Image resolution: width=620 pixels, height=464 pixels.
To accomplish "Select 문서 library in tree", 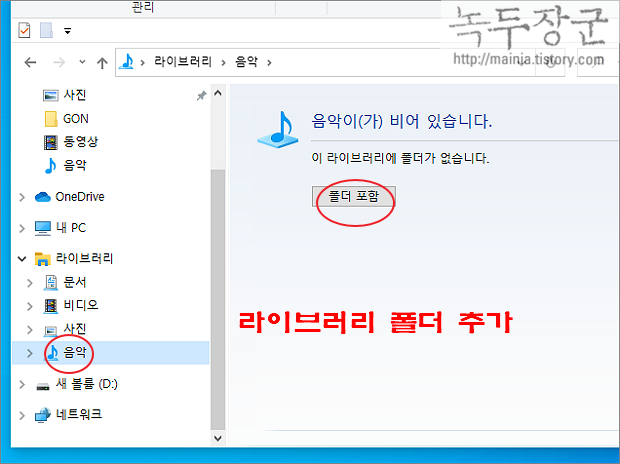I will tap(75, 282).
